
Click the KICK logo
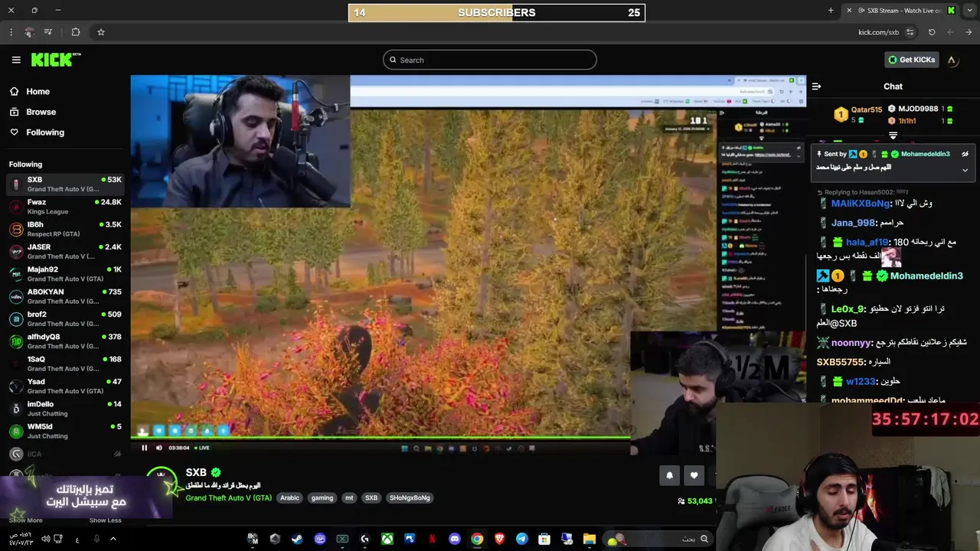pyautogui.click(x=55, y=60)
